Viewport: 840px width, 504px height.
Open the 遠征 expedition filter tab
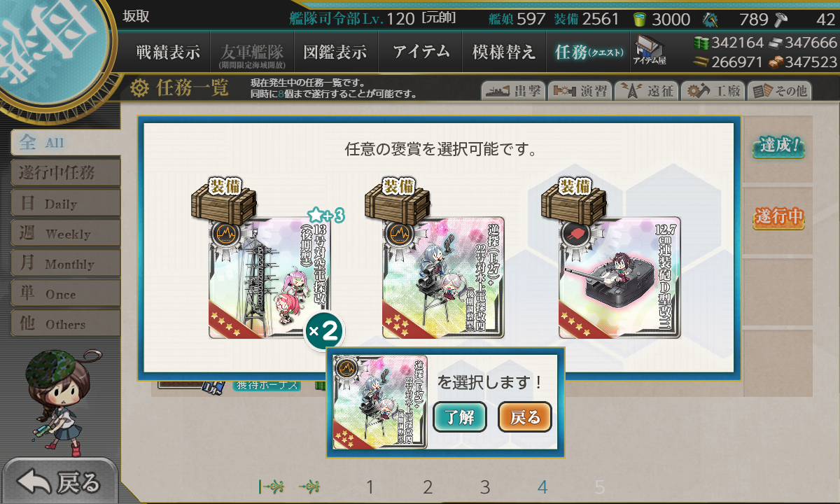[x=646, y=91]
